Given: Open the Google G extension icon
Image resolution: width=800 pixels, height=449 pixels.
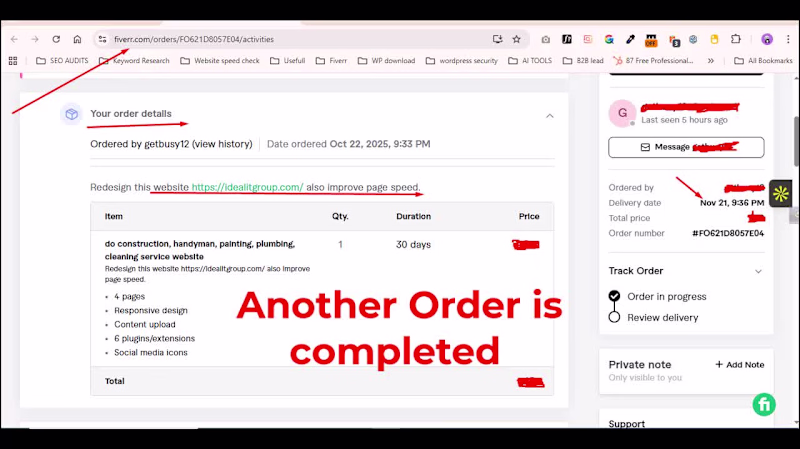Looking at the screenshot, I should pos(609,39).
